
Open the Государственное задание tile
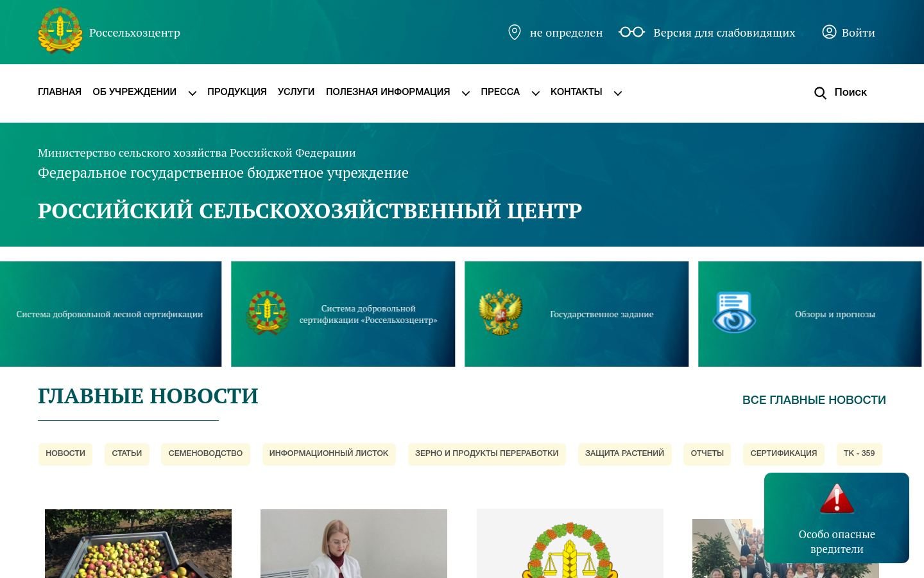(576, 314)
